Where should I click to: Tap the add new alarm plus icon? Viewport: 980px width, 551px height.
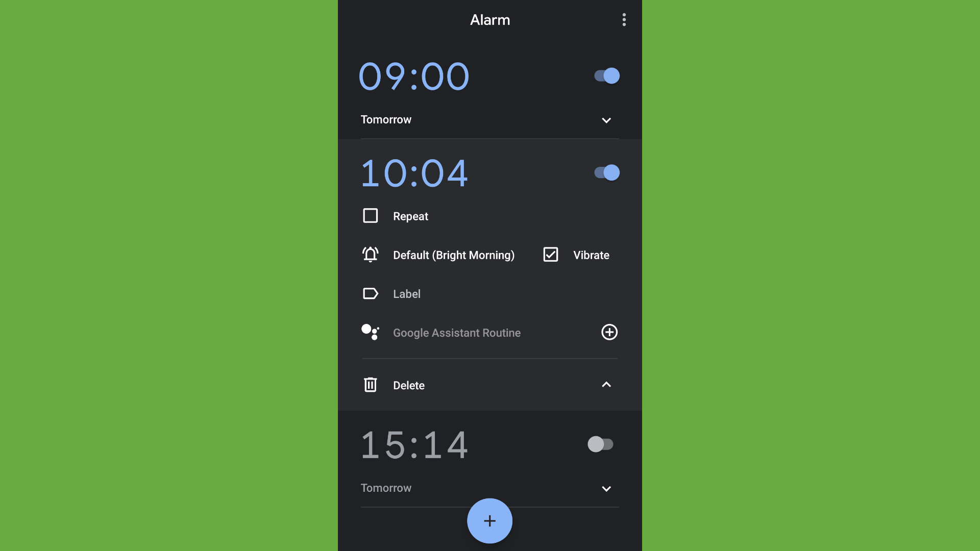click(x=489, y=521)
